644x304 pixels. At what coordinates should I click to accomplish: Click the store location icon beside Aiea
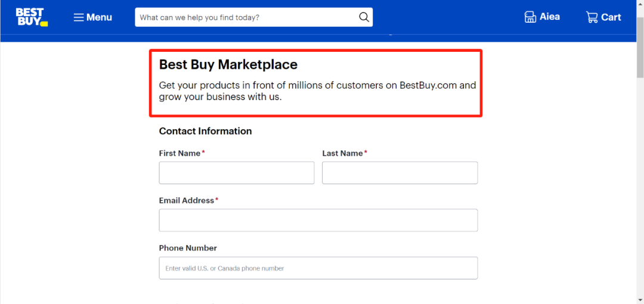(530, 17)
